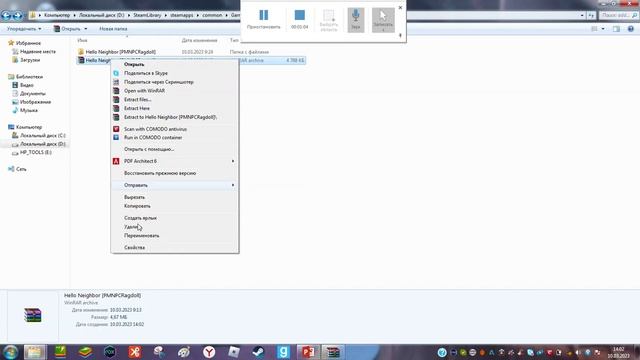The image size is (640, 360).
Task: Choose Run in COMODO container
Action: click(x=175, y=138)
